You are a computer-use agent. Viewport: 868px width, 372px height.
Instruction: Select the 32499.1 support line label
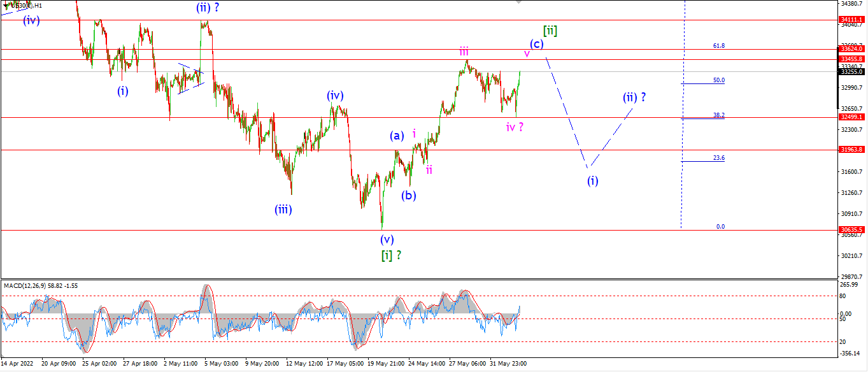coord(852,117)
